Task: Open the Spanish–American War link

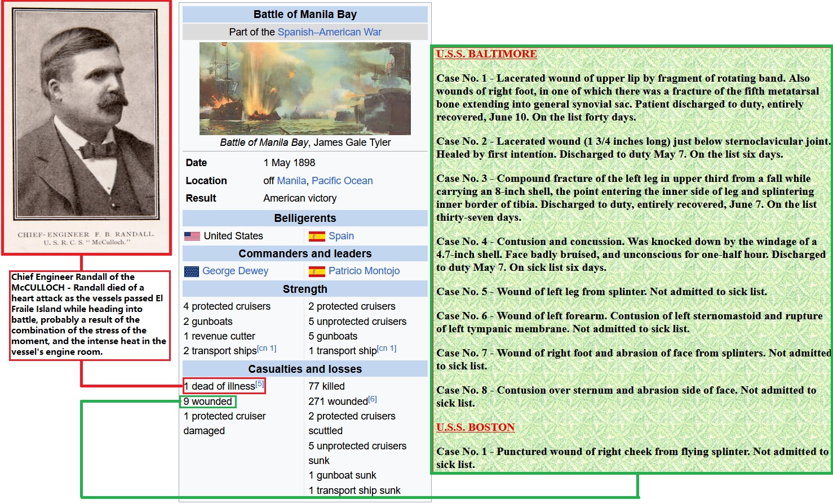Action: click(x=330, y=32)
